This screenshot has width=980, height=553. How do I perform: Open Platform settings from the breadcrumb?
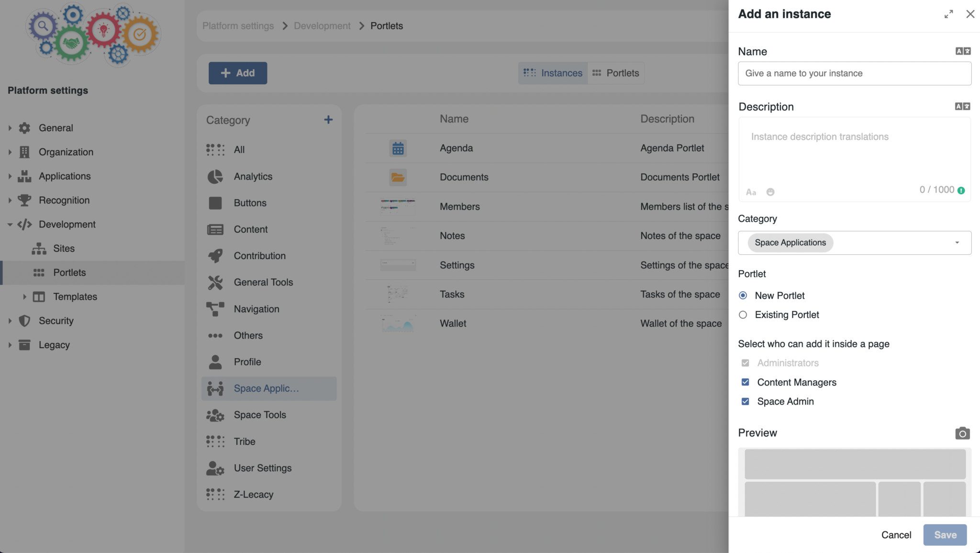(237, 25)
